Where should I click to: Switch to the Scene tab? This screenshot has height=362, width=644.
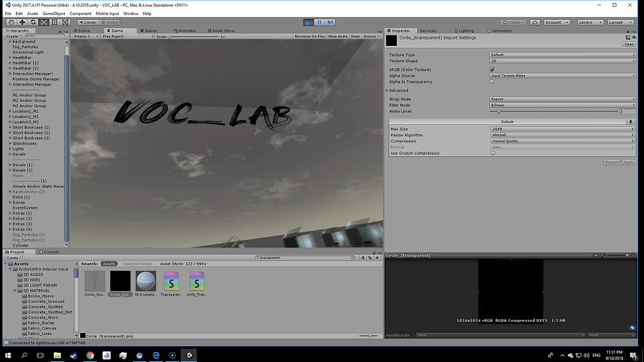pyautogui.click(x=82, y=31)
